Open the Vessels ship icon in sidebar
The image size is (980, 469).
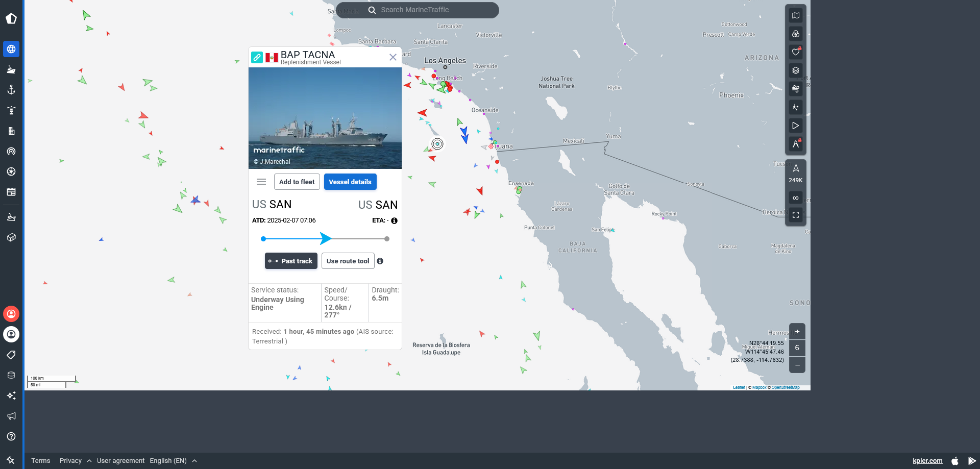coord(11,69)
